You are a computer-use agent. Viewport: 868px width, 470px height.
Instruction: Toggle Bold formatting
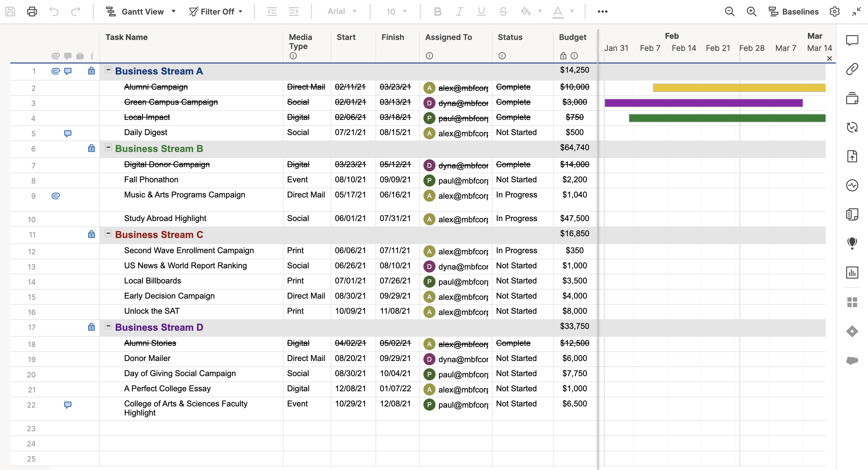click(x=437, y=12)
